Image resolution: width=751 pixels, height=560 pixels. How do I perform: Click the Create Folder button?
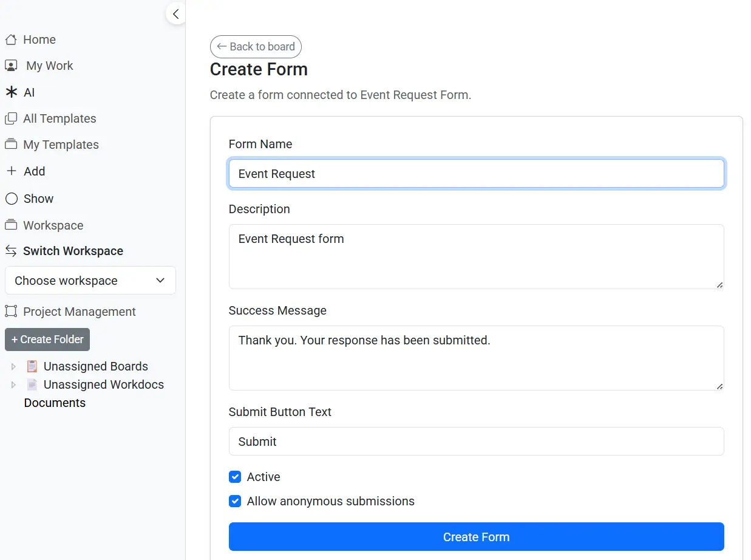pos(47,340)
